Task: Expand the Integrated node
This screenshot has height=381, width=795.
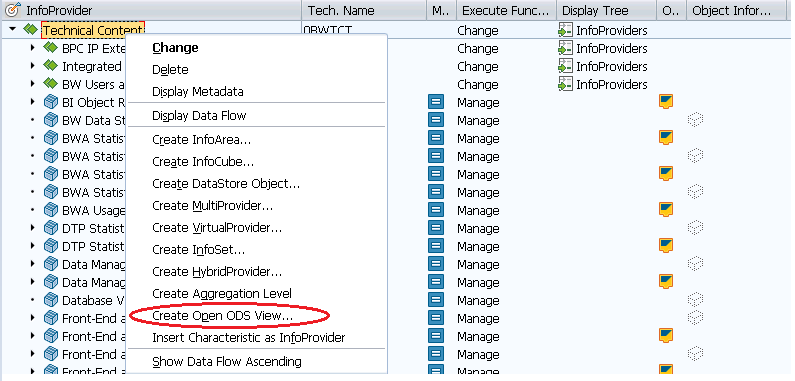Action: (x=32, y=66)
